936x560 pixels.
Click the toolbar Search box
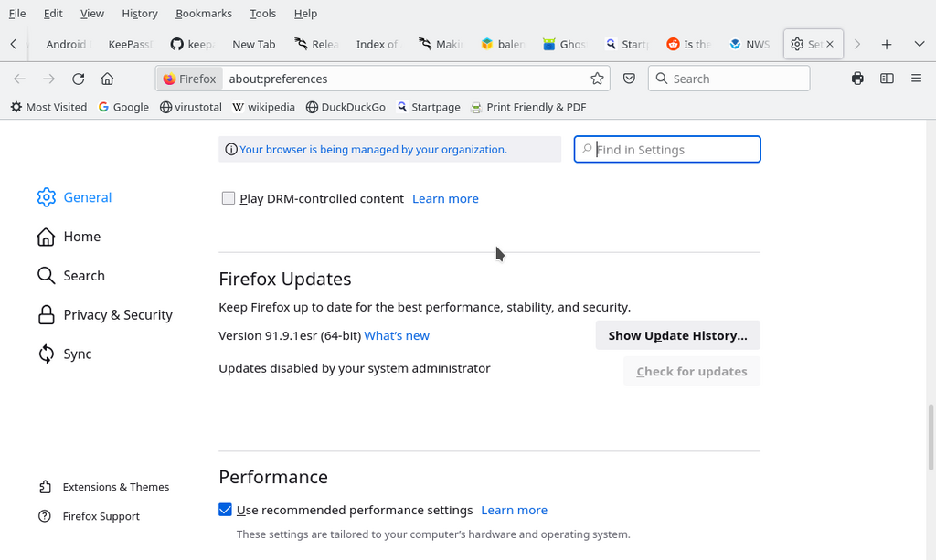(x=729, y=79)
